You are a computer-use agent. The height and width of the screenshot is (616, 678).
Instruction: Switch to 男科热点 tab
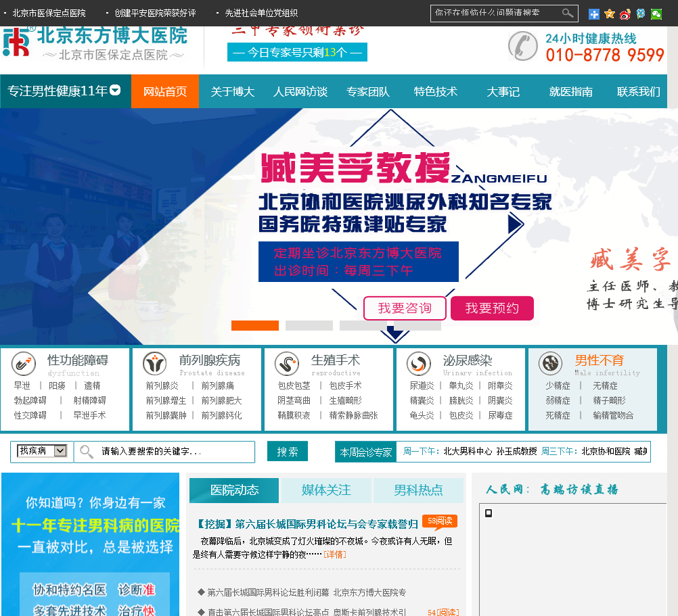pos(418,490)
